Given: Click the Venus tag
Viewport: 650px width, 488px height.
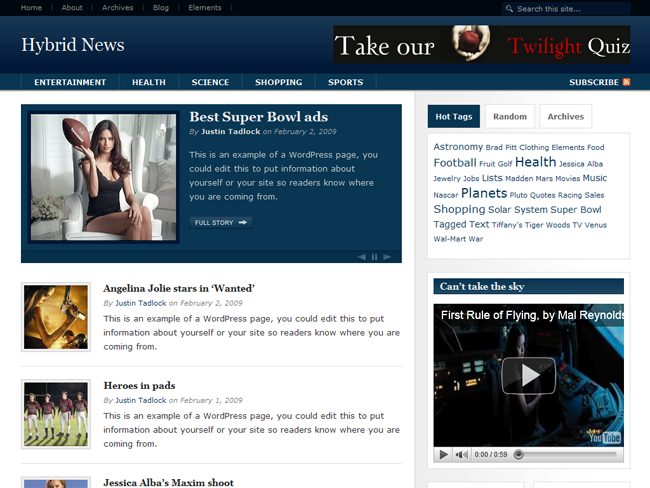Looking at the screenshot, I should point(595,225).
